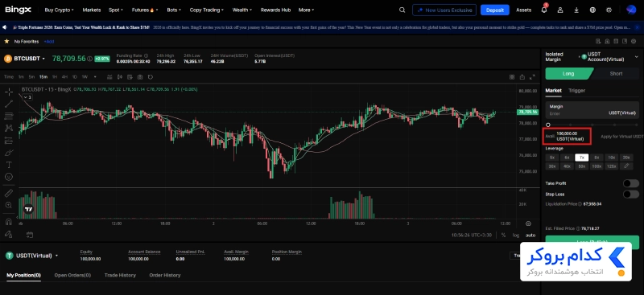Switch to the Market order tab

(x=553, y=90)
